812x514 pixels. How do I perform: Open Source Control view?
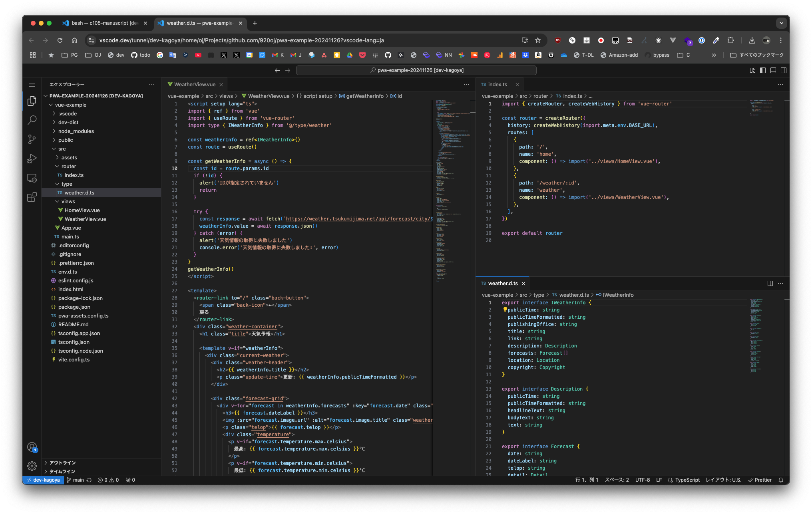click(32, 139)
